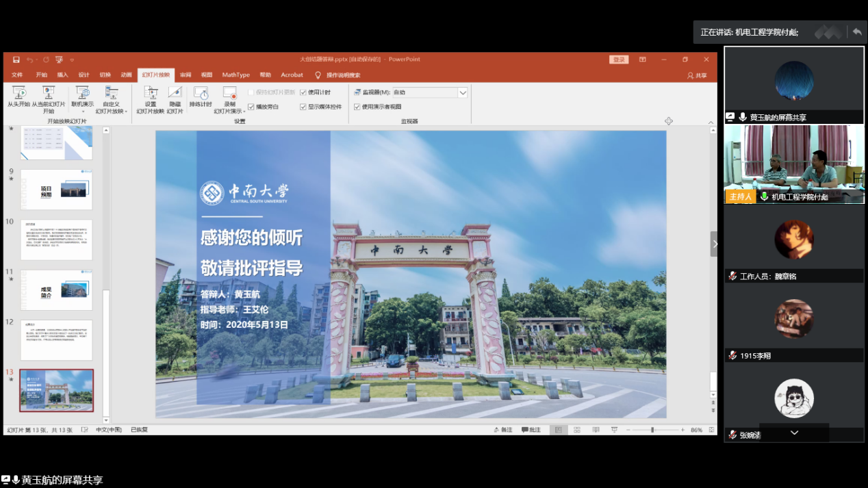This screenshot has height=488, width=868.
Task: Toggle Use Timings (使用计时) checkbox
Action: (303, 92)
